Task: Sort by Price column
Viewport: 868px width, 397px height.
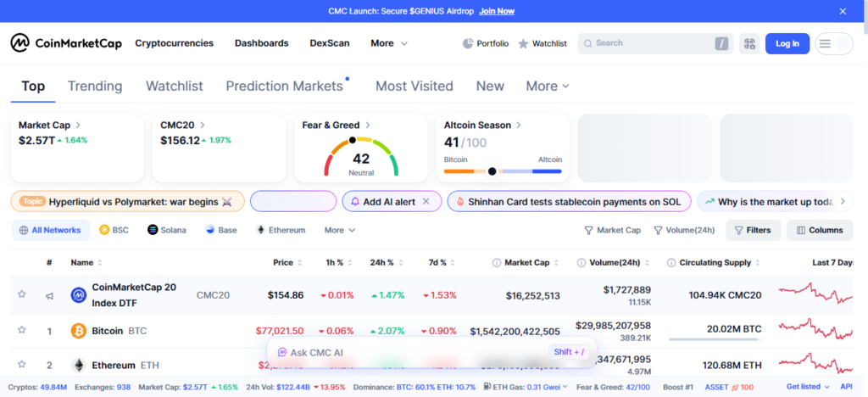Action: point(287,262)
